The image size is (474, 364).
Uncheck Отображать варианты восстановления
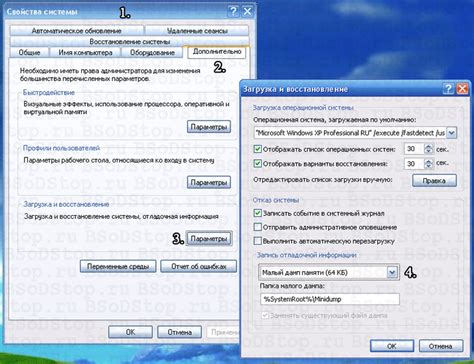pos(257,164)
